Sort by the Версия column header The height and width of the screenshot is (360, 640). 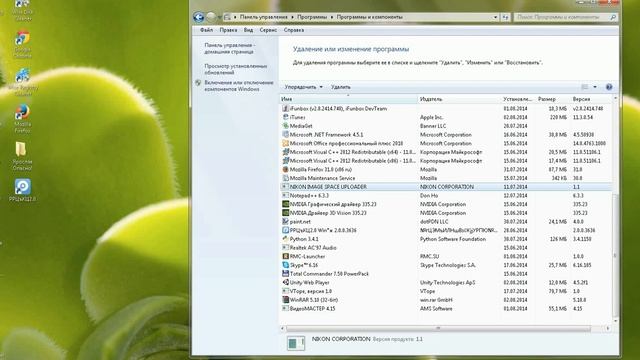click(x=591, y=99)
